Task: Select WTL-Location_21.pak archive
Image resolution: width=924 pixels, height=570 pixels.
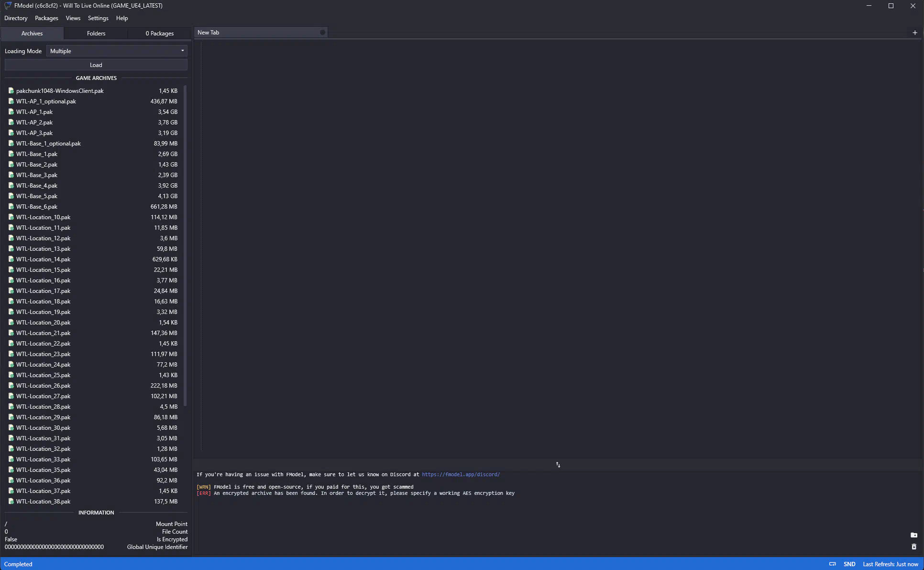Action: (x=43, y=333)
